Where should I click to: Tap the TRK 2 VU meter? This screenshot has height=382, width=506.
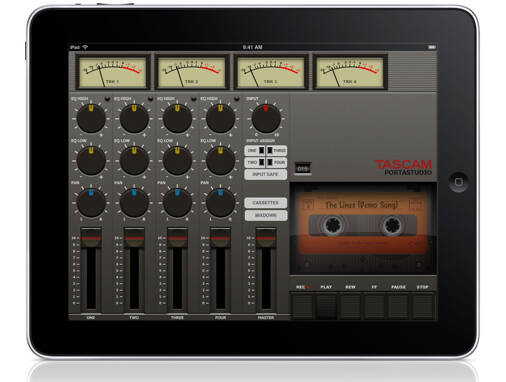[192, 72]
